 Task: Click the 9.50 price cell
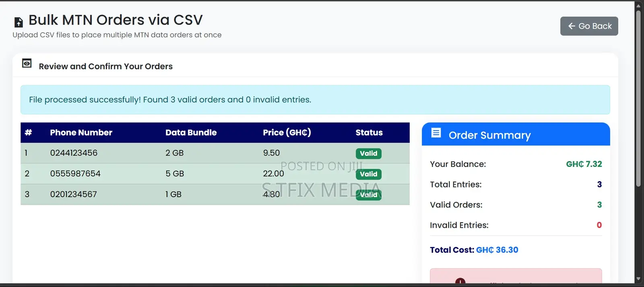(x=271, y=153)
